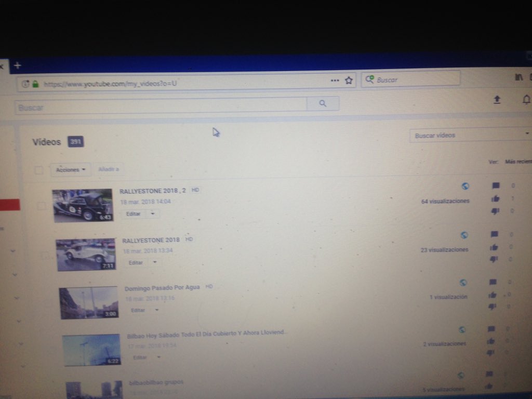Click the comments icon for Bilbao Hoy Sábado video

[491, 329]
